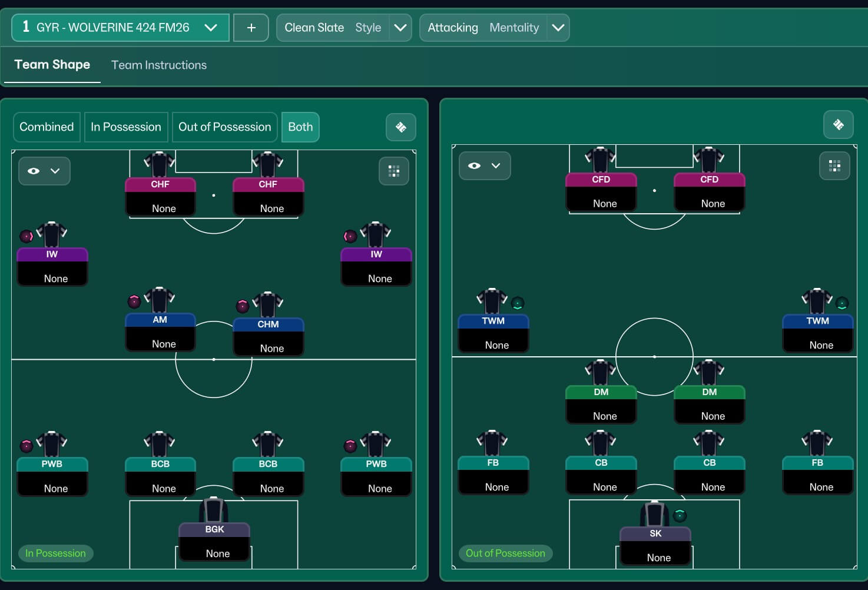Open the grid view icon on the Out of Possession pitch

click(834, 166)
